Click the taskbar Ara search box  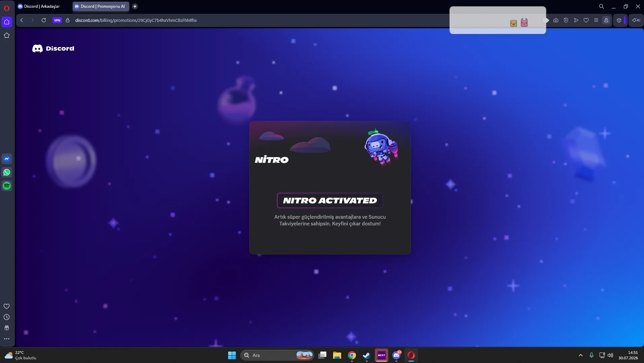pyautogui.click(x=277, y=355)
